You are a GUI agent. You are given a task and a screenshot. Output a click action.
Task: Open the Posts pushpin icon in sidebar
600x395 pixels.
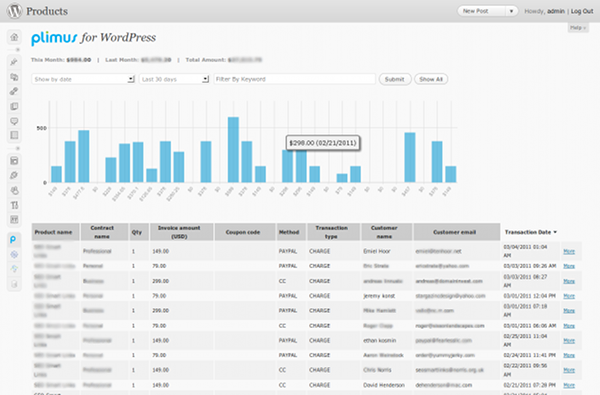point(14,62)
